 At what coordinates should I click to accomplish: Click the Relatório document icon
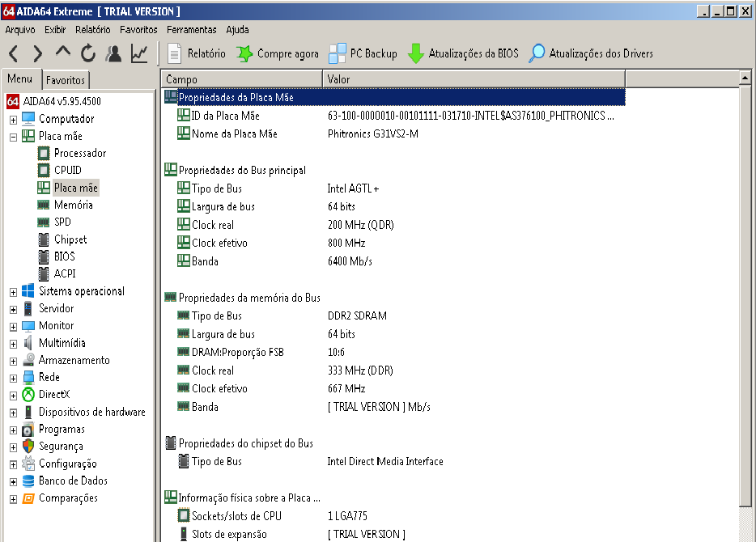pos(174,53)
